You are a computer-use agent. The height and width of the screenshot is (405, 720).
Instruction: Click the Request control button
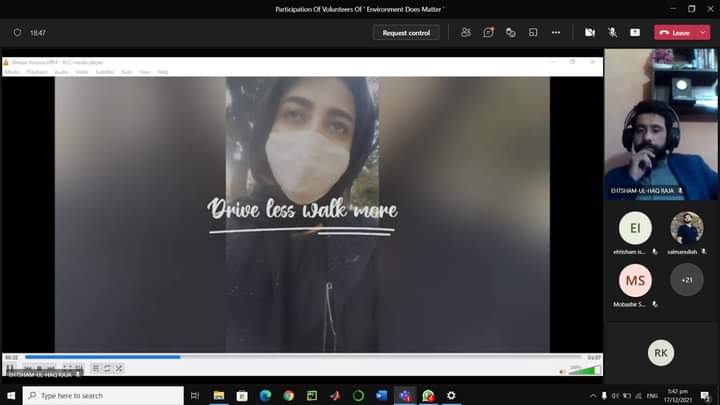pos(406,32)
